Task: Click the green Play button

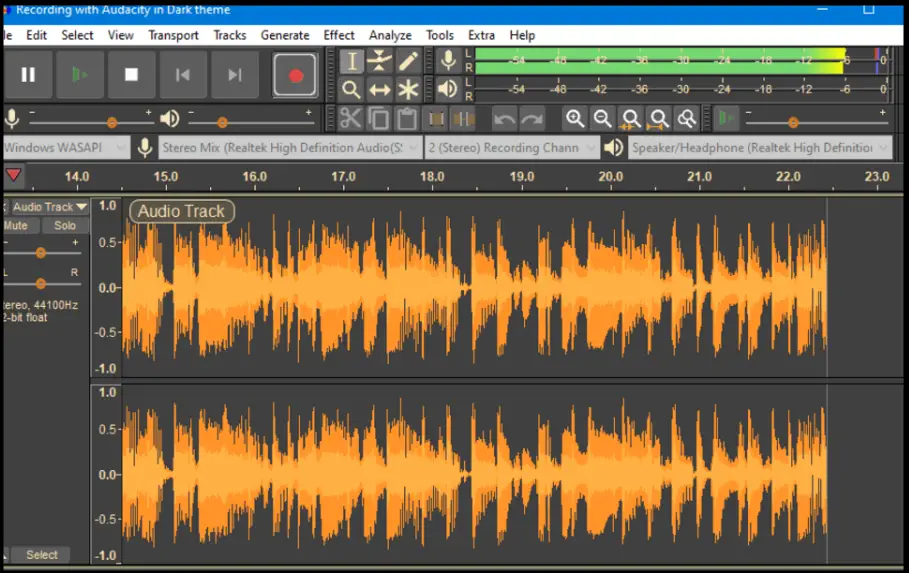Action: 80,75
